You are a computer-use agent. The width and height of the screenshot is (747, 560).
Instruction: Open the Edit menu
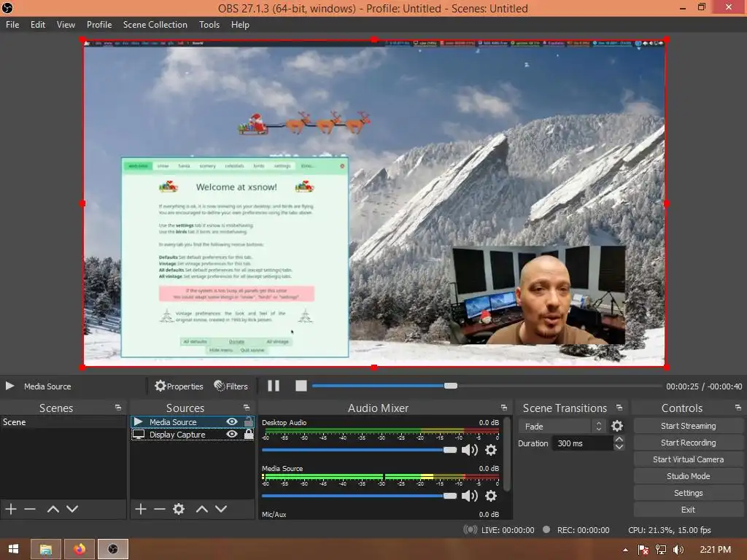pyautogui.click(x=38, y=25)
